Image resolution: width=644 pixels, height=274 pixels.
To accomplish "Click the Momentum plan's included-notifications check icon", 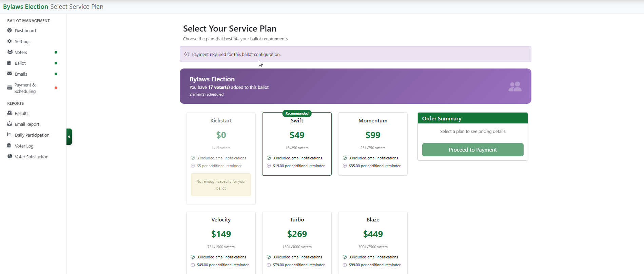I will 345,158.
